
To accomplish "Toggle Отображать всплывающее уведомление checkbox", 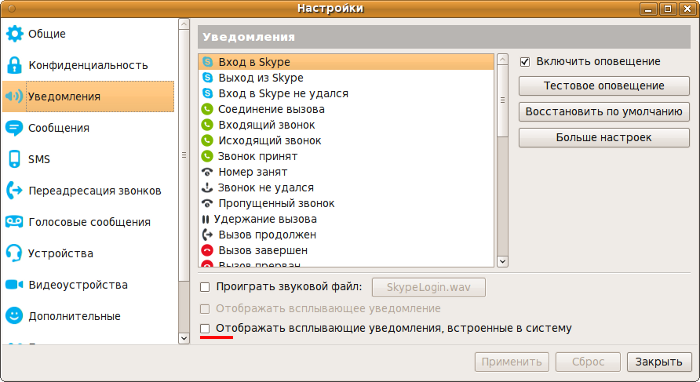I will point(205,309).
